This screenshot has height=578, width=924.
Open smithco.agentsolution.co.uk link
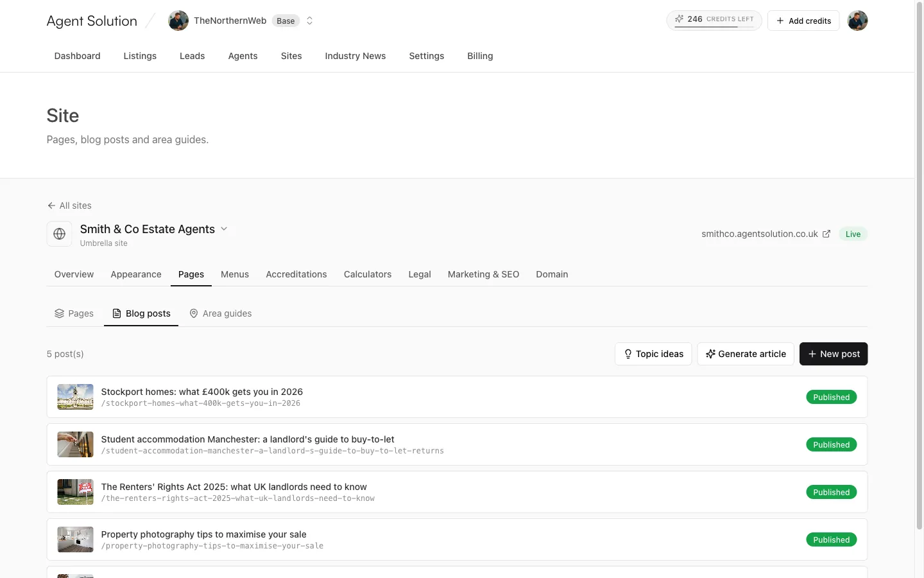(760, 234)
